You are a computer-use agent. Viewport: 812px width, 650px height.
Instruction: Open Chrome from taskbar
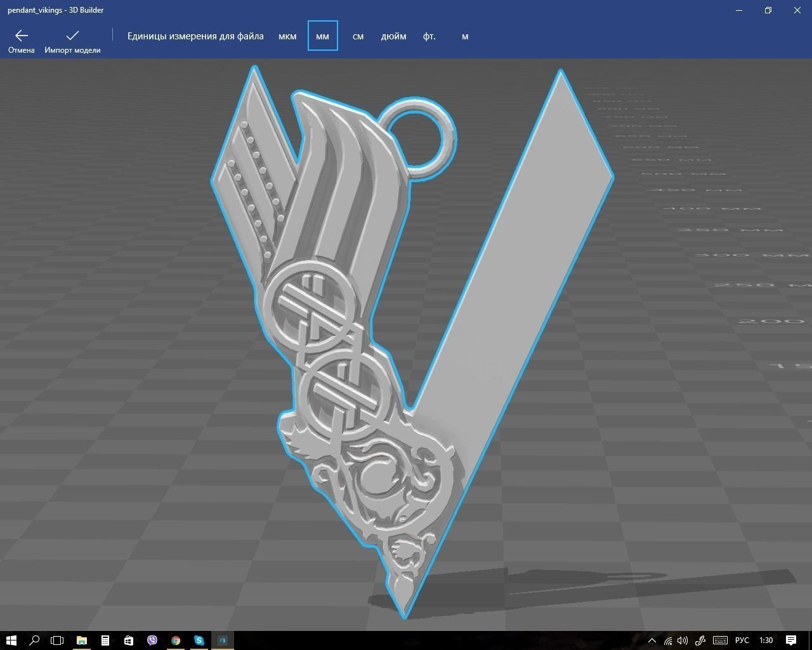(176, 640)
